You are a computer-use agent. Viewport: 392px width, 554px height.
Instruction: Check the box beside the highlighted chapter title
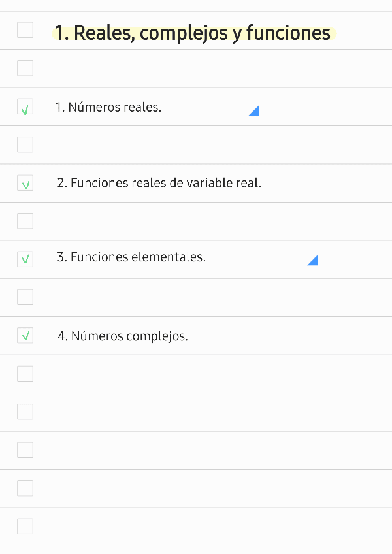point(25,29)
